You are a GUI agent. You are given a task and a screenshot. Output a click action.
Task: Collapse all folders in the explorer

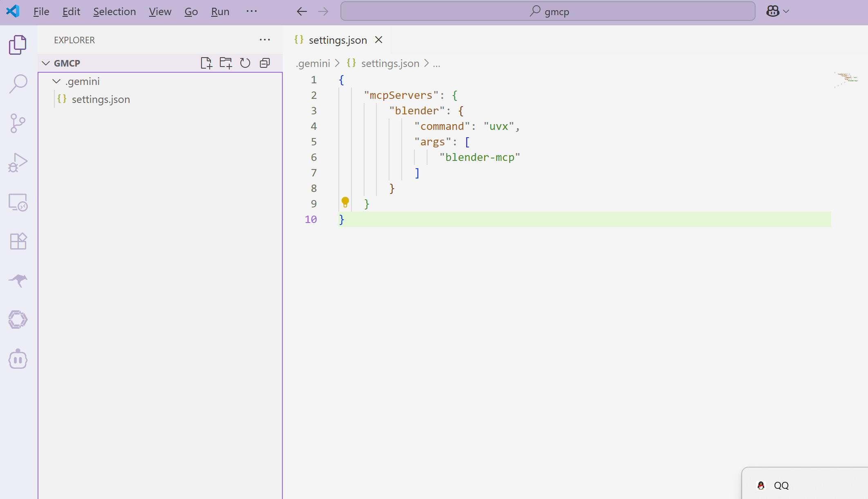(264, 63)
